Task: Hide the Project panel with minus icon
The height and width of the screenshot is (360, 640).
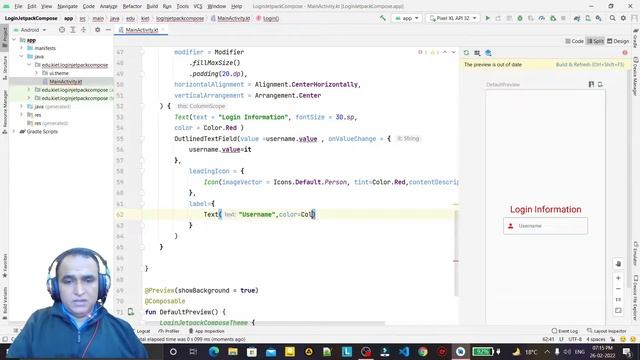Action: click(x=108, y=30)
